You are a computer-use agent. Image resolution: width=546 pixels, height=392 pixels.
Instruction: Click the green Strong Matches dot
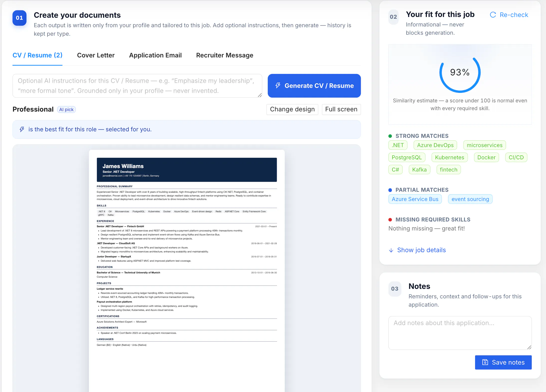click(390, 136)
